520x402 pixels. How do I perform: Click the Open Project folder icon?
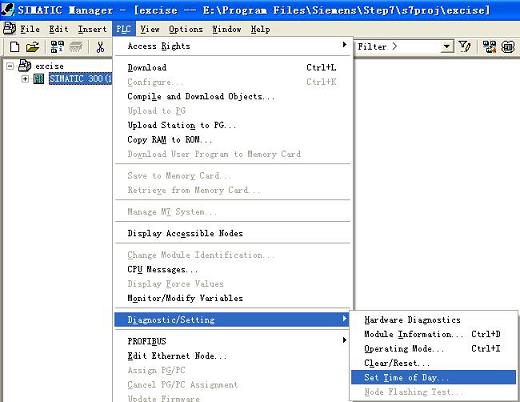tap(33, 47)
